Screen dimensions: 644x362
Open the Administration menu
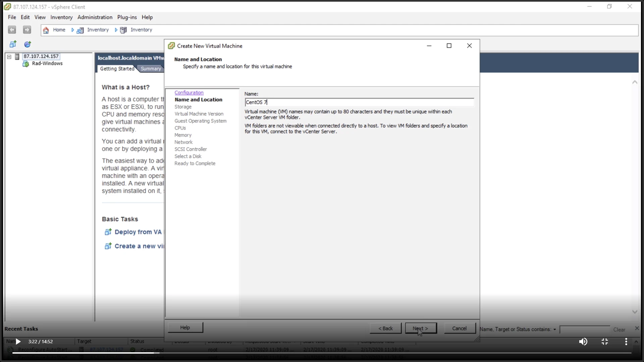[95, 17]
